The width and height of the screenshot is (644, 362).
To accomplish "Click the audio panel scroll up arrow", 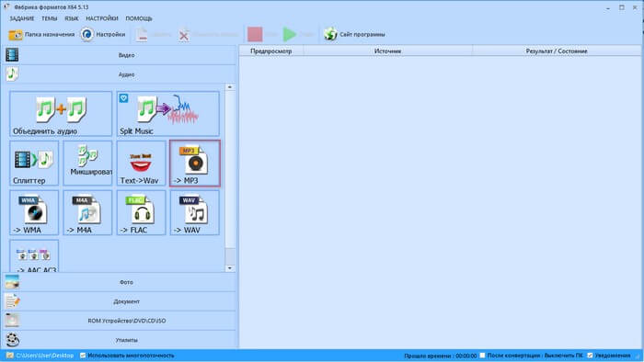I will click(230, 87).
